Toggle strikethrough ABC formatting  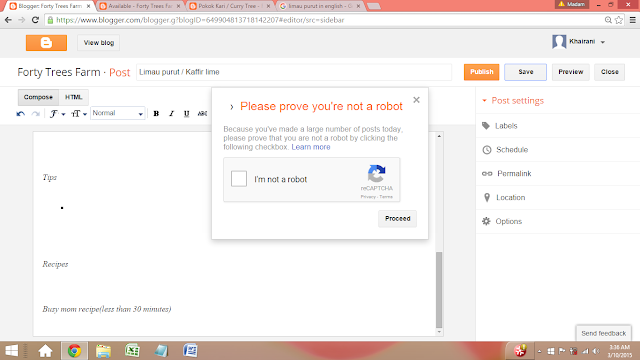(202, 114)
